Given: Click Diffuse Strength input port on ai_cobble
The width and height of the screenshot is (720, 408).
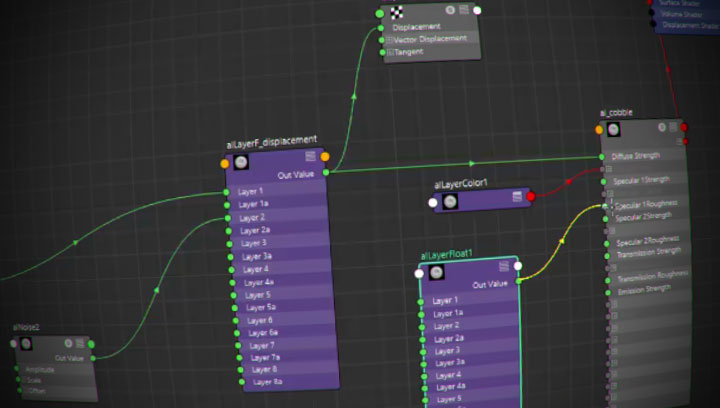Looking at the screenshot, I should click(602, 157).
